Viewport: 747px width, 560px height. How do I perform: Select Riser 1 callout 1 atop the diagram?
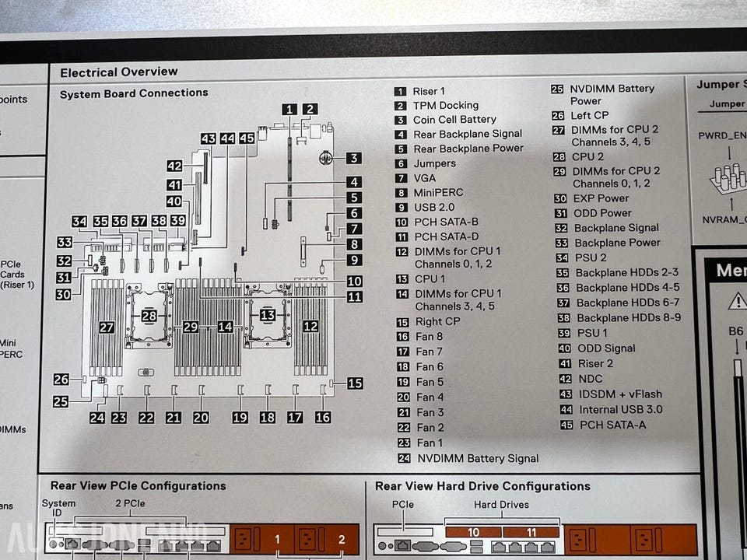click(289, 110)
